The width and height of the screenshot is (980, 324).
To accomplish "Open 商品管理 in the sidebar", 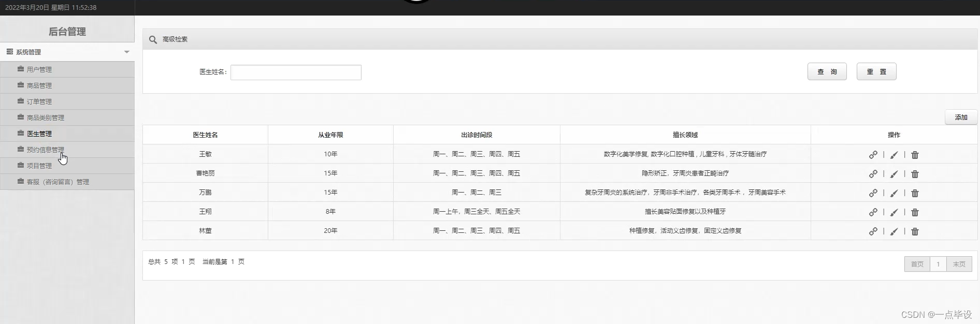I will (67, 85).
